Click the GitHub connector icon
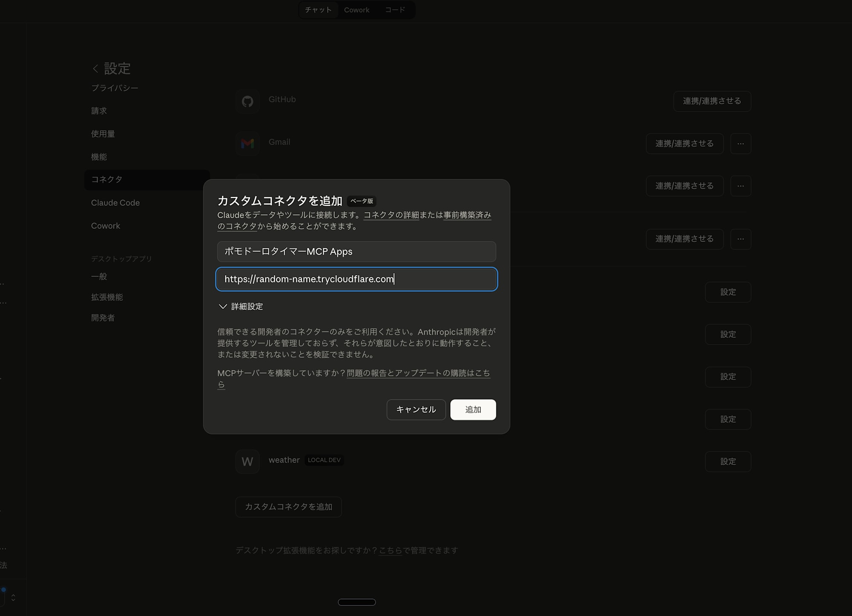The width and height of the screenshot is (852, 616). pos(248,101)
